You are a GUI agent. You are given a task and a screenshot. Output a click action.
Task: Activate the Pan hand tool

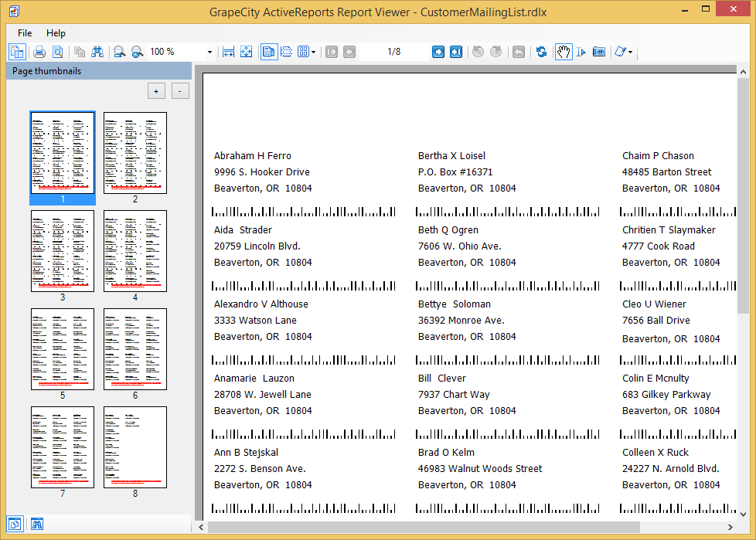point(564,52)
